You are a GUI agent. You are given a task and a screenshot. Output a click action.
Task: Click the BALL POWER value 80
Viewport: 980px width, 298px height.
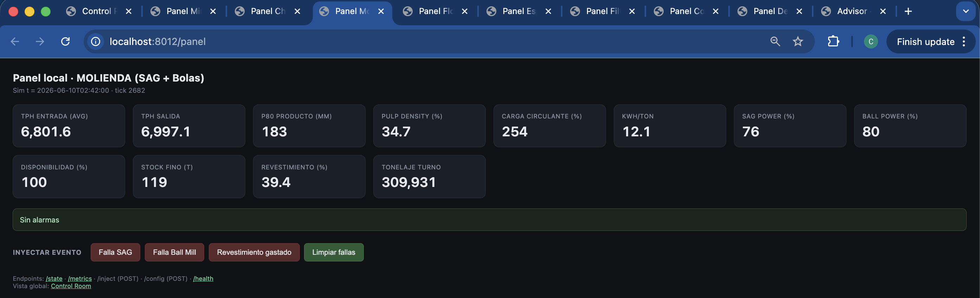click(871, 132)
